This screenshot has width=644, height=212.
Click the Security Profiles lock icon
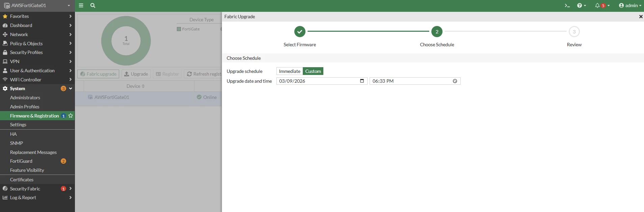tap(5, 52)
